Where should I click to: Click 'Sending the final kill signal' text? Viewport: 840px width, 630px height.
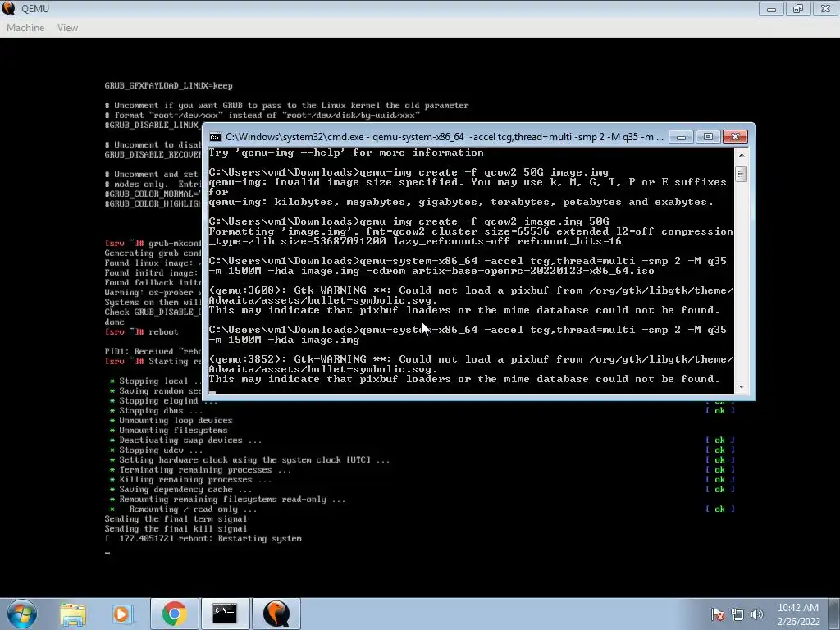coord(176,529)
